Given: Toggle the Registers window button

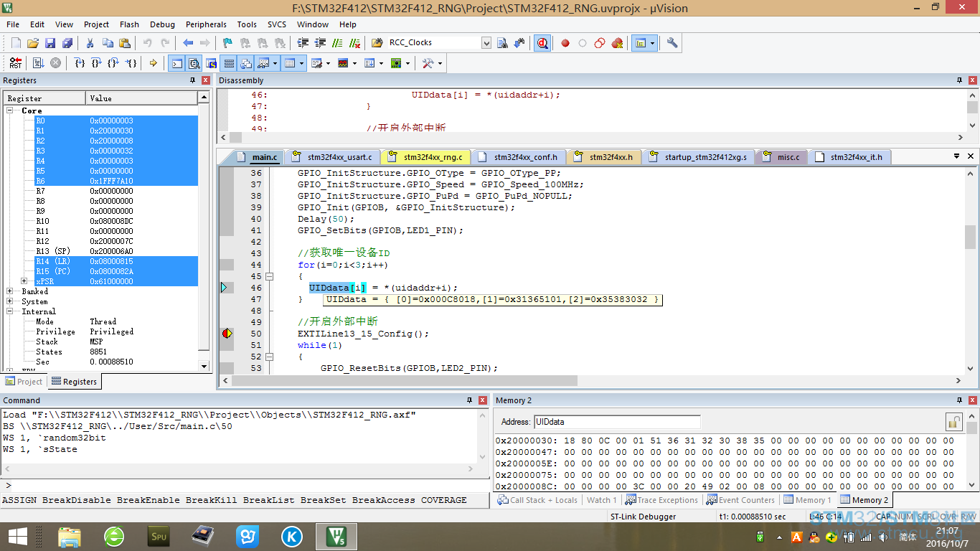Looking at the screenshot, I should (x=228, y=63).
